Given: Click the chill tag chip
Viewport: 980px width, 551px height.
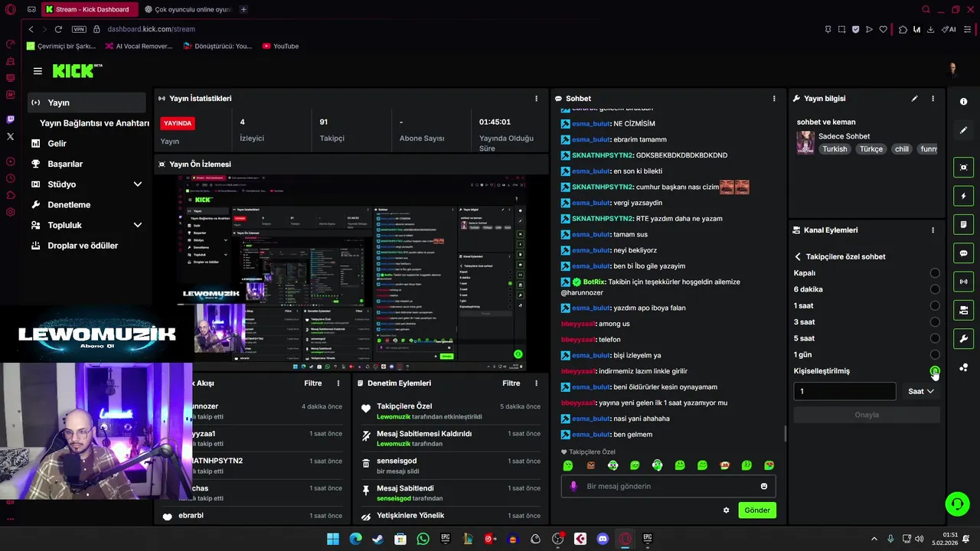Looking at the screenshot, I should (902, 149).
